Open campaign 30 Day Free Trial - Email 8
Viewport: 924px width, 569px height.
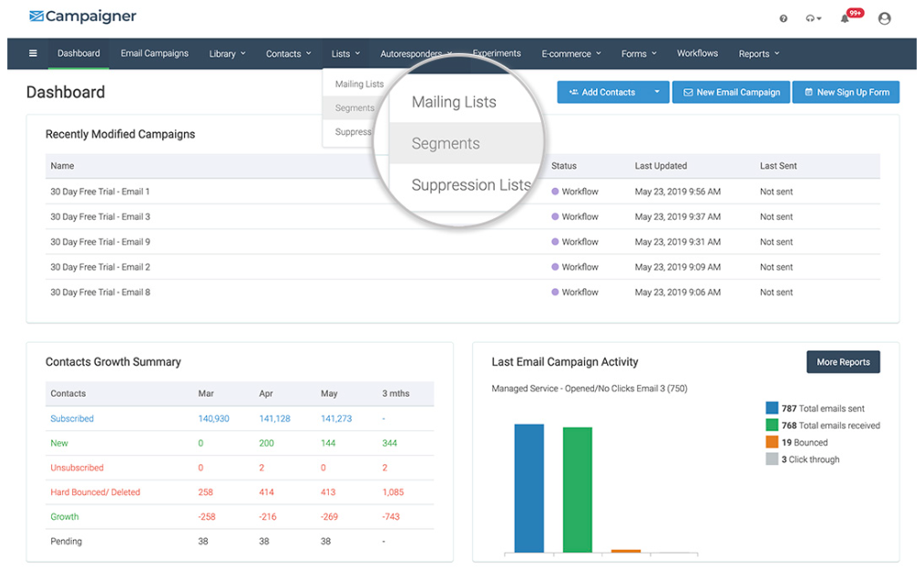click(x=100, y=292)
